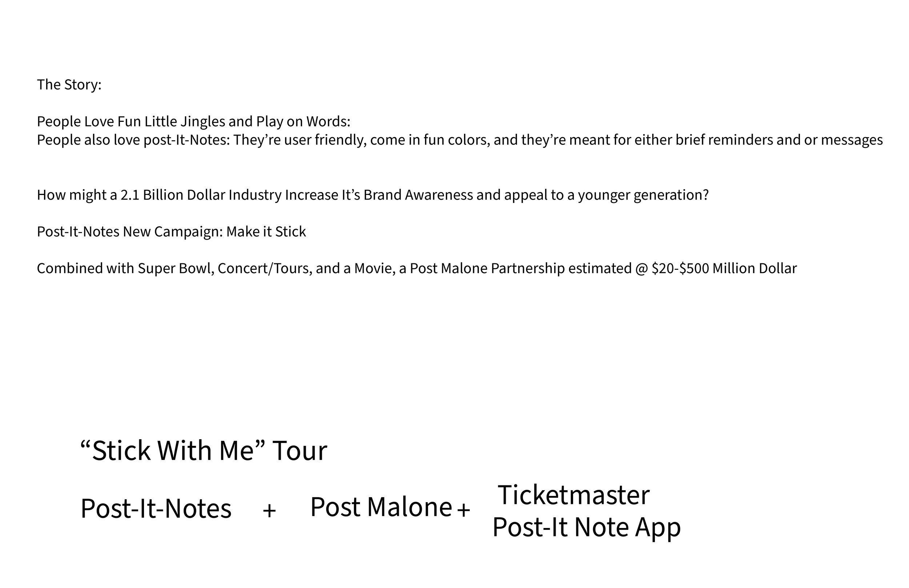Select the line about Fun Little Jingles
The image size is (909, 588).
coord(193,121)
